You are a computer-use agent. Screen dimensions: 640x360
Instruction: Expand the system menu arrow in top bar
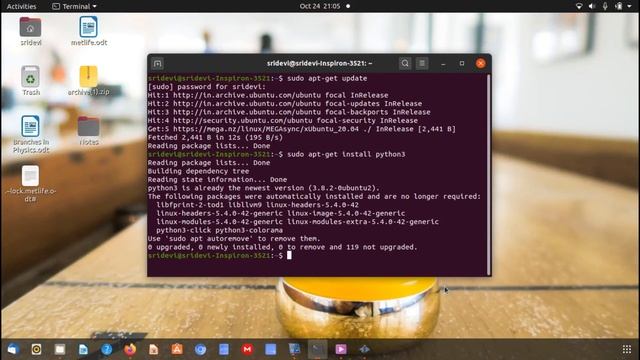tap(629, 6)
